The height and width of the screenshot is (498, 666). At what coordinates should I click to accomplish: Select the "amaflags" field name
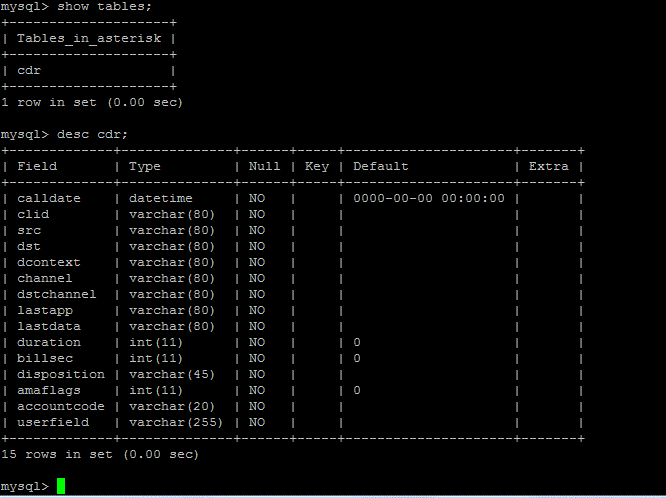point(49,390)
